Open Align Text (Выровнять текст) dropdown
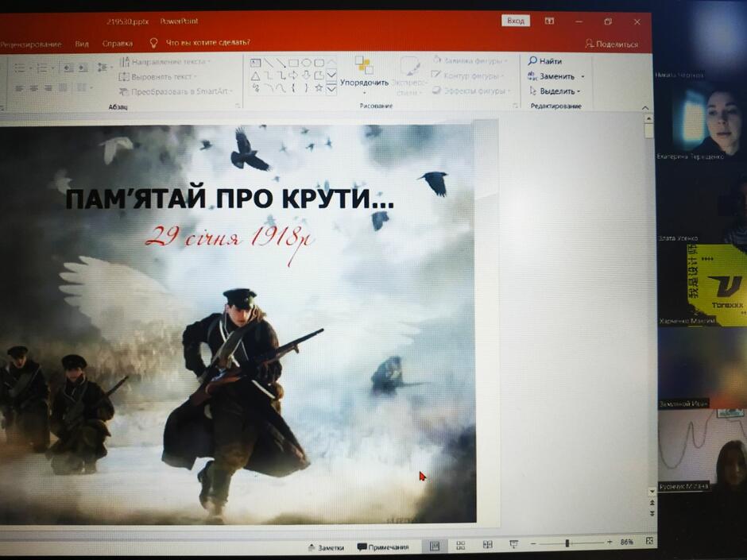The width and height of the screenshot is (747, 560). click(157, 76)
